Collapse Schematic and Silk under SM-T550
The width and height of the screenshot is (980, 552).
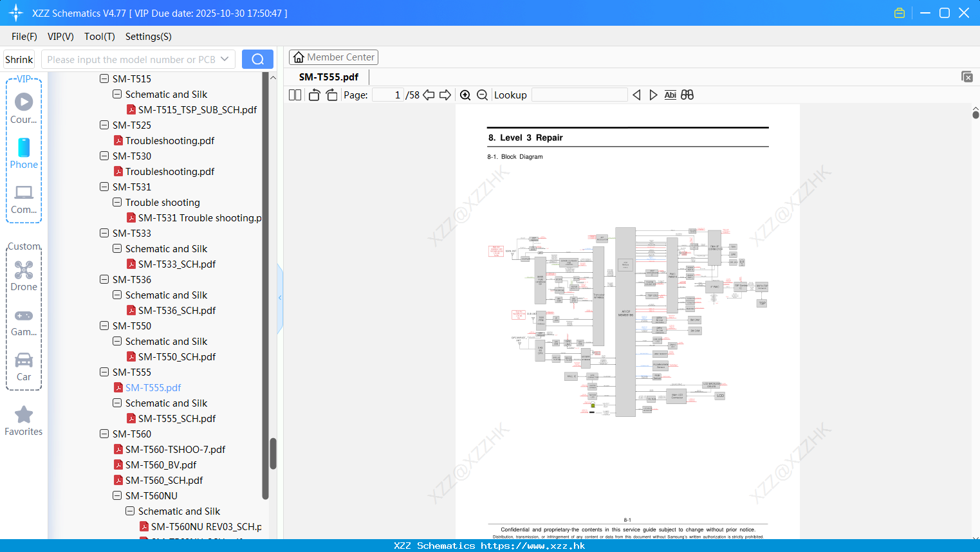[x=117, y=341]
